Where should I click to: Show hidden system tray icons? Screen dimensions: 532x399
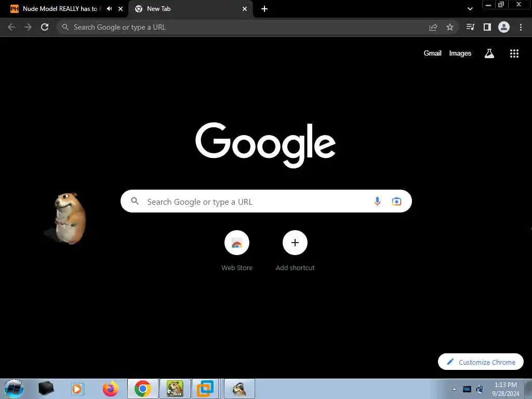click(454, 390)
